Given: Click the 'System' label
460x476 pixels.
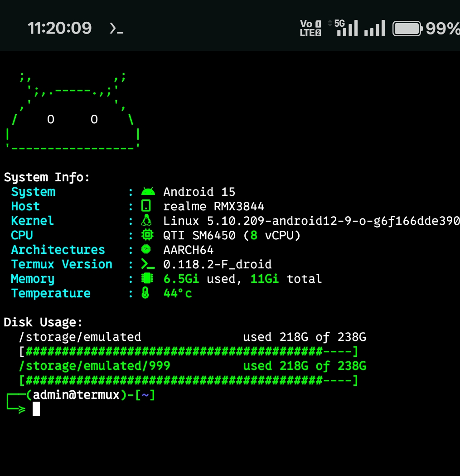Looking at the screenshot, I should 34,192.
